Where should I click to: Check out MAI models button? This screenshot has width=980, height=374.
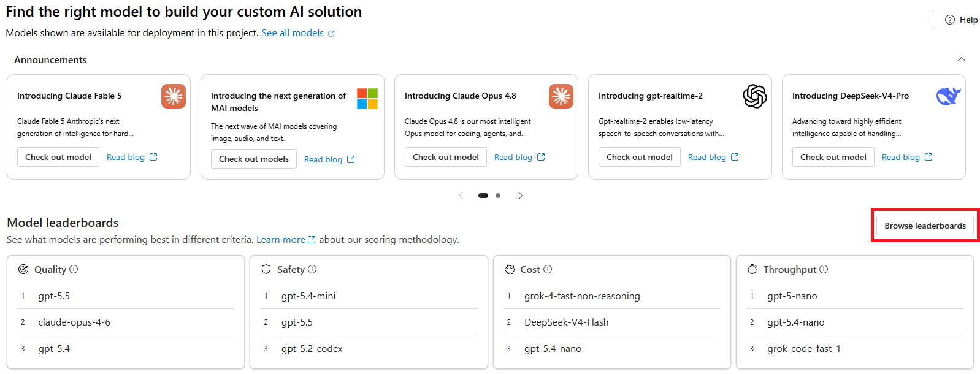point(254,159)
